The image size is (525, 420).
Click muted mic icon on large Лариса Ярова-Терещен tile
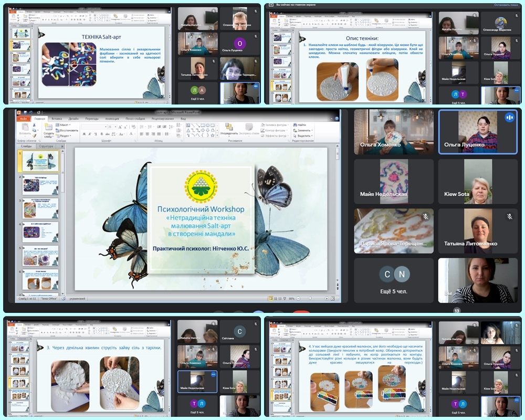pos(425,217)
